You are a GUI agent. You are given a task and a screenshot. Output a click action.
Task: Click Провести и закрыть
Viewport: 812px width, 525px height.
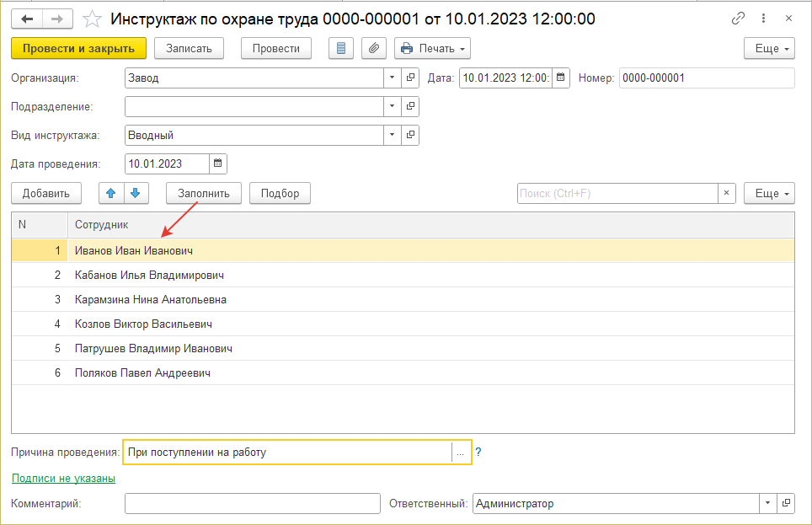pos(78,48)
